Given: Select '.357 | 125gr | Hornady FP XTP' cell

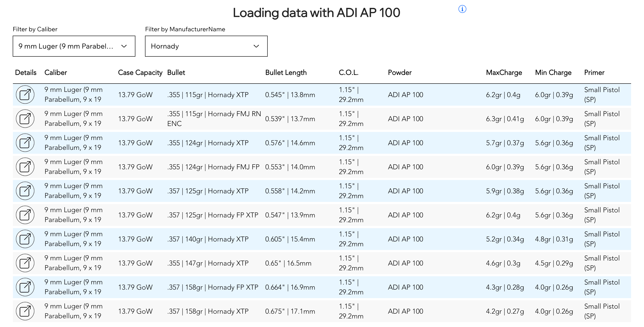Looking at the screenshot, I should pyautogui.click(x=213, y=215).
